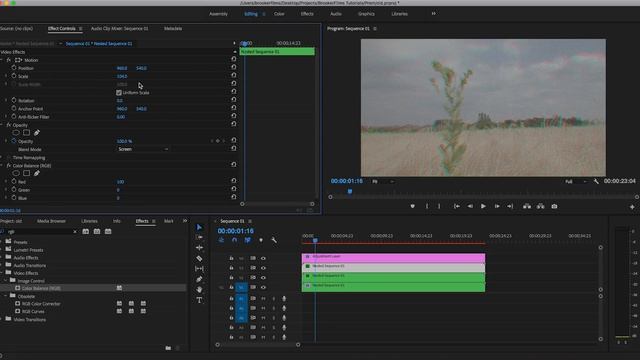The width and height of the screenshot is (640, 360).
Task: Expand the Video Transitions folder
Action: point(2,319)
